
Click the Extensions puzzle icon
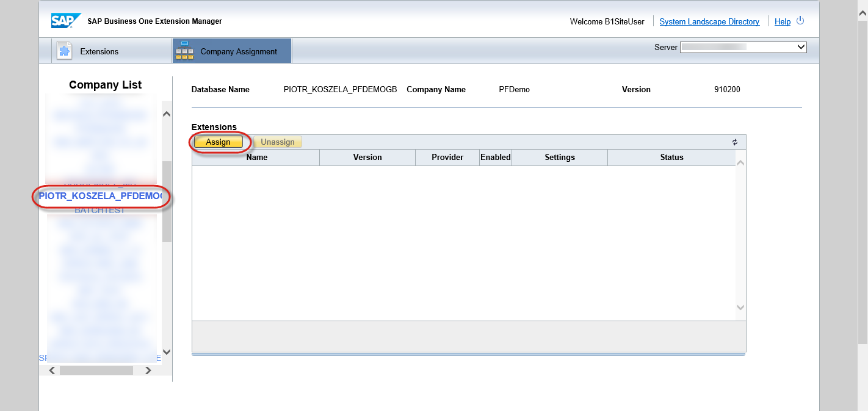[64, 51]
